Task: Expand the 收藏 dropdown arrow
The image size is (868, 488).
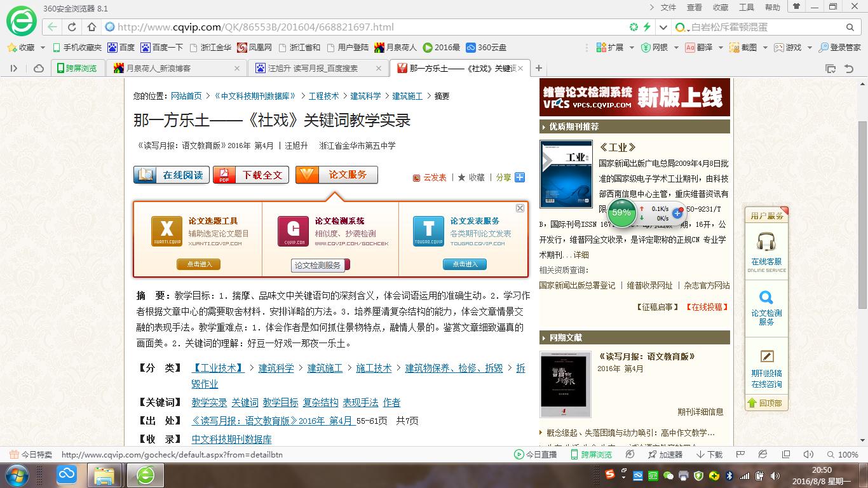Action: (x=41, y=47)
